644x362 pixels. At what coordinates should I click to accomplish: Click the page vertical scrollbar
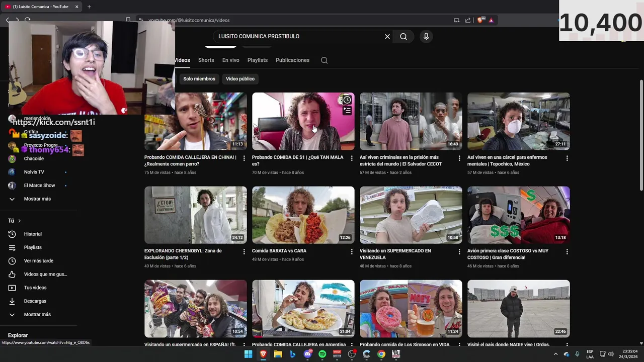[641, 135]
